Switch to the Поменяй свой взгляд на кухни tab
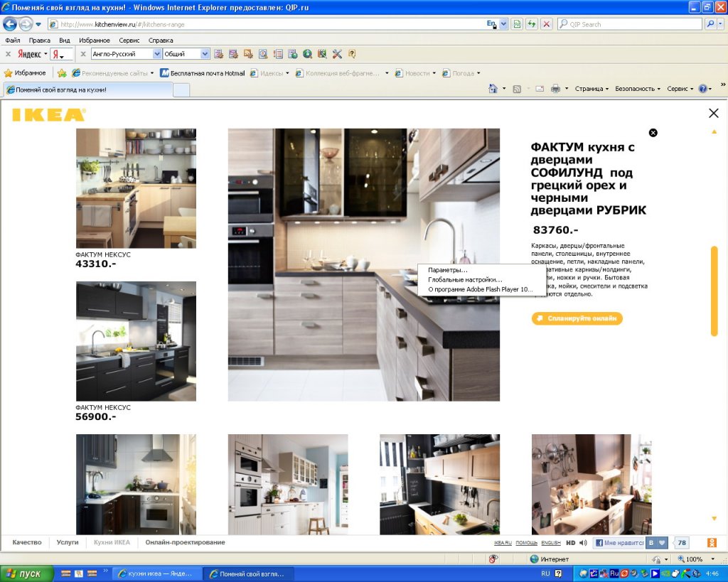 (x=88, y=90)
